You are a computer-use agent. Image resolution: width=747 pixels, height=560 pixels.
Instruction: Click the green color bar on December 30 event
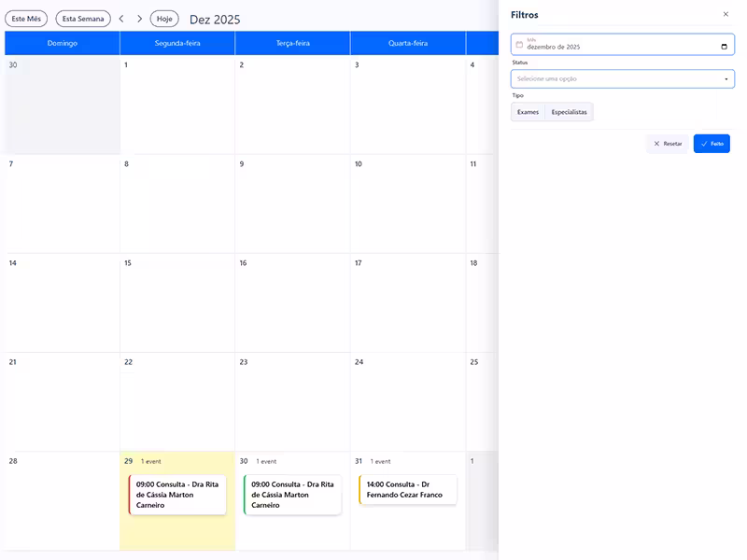pyautogui.click(x=246, y=492)
